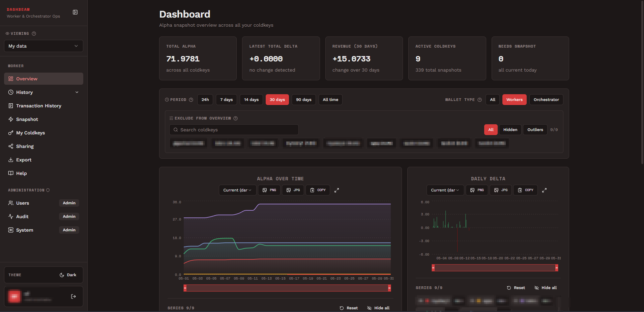Click the help icon beside Period
The image size is (644, 312).
tap(191, 100)
